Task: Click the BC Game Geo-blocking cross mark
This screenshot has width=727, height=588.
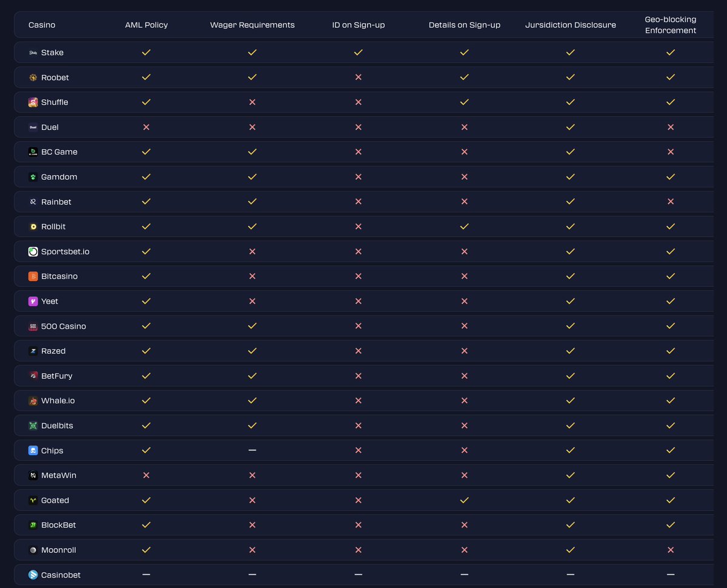Action: click(x=671, y=152)
